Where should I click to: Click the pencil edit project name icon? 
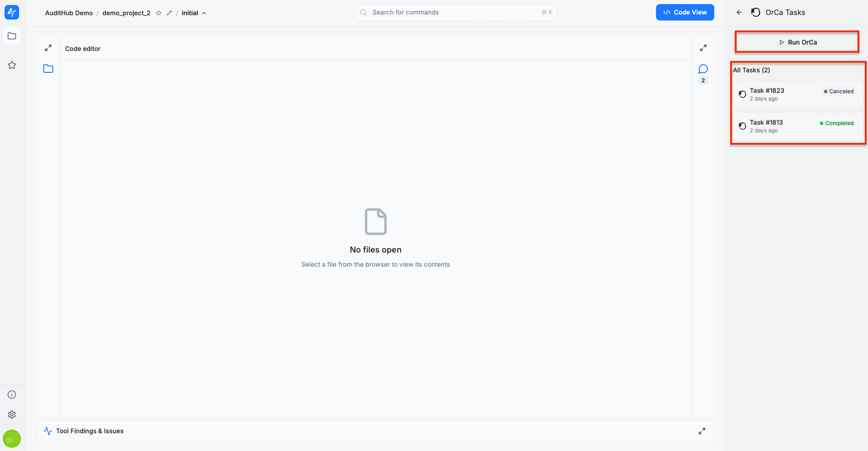point(169,13)
